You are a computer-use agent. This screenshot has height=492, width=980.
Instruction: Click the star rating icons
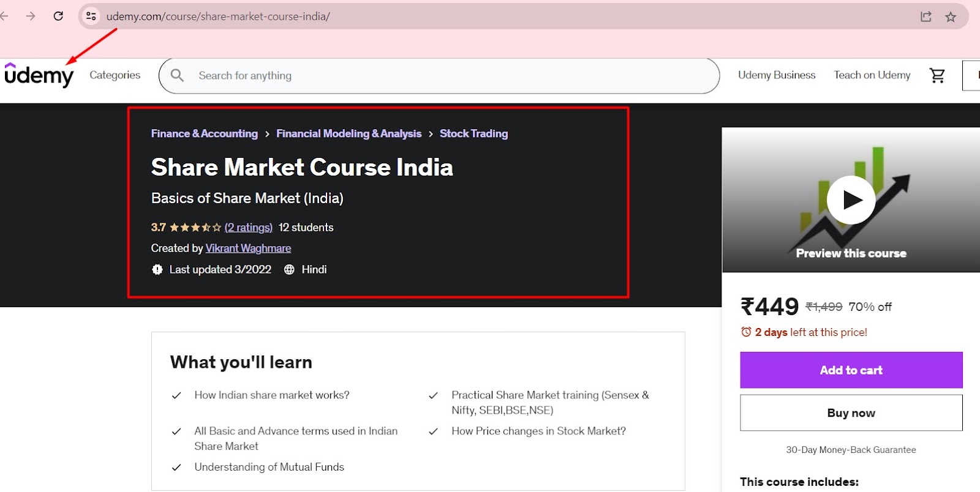tap(195, 227)
